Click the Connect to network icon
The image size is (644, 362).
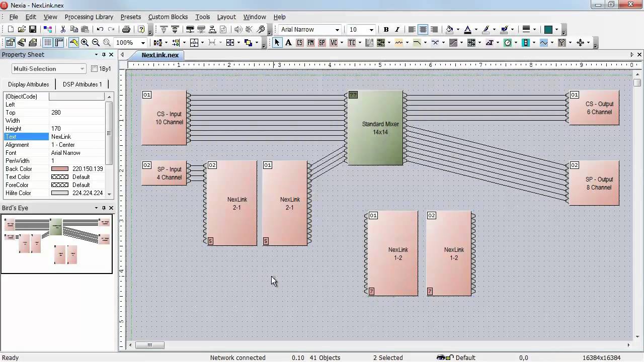[x=190, y=30]
